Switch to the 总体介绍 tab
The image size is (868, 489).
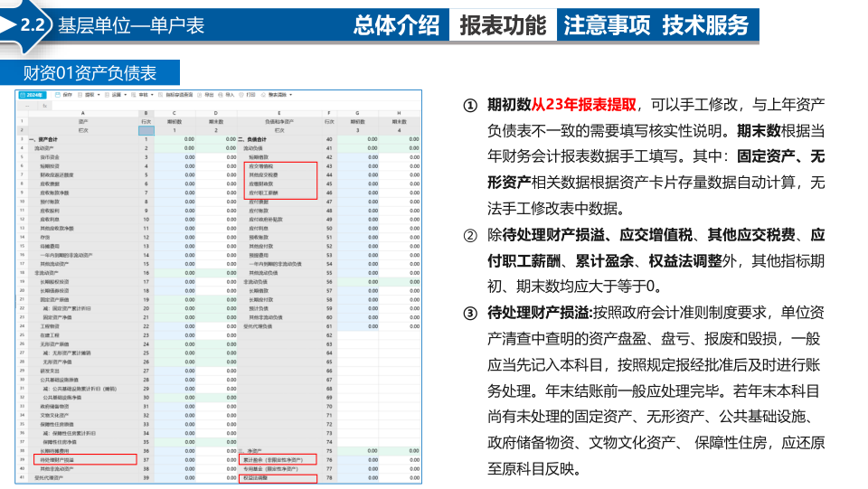[396, 25]
